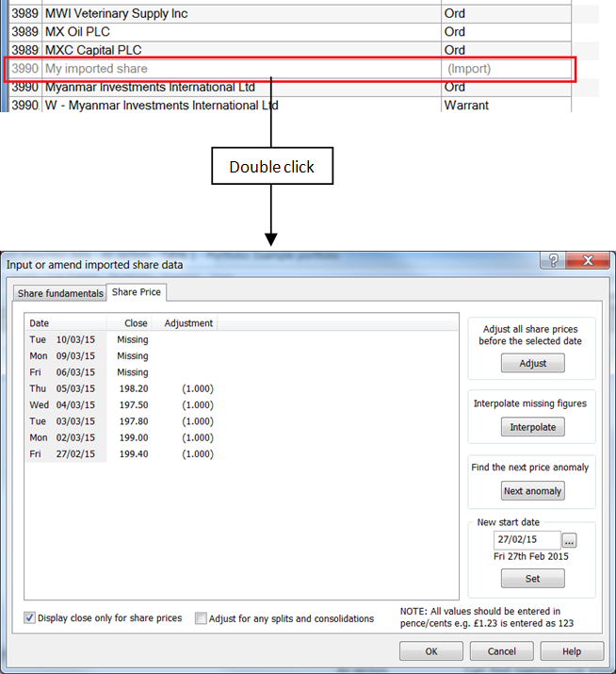Enable Adjust for any splits and consolidations
Image resolution: width=616 pixels, height=674 pixels.
coord(202,618)
